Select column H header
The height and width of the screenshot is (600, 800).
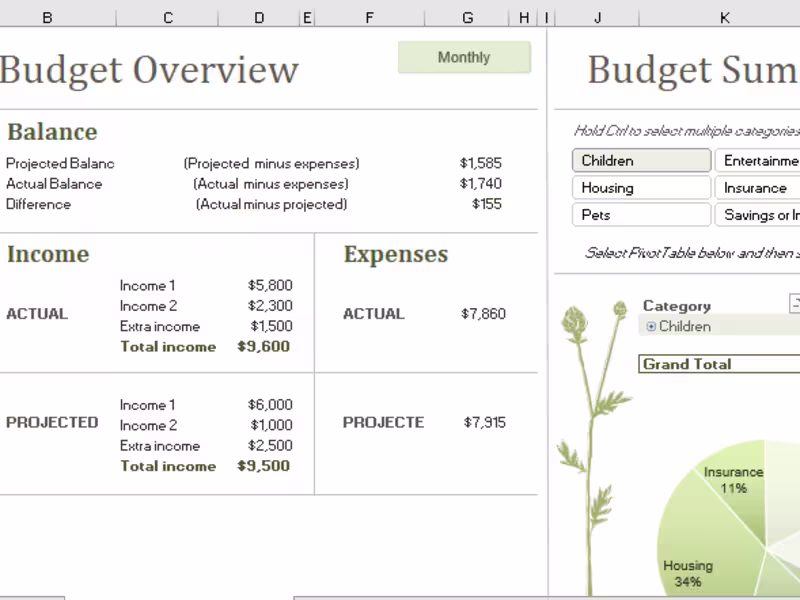[x=523, y=17]
